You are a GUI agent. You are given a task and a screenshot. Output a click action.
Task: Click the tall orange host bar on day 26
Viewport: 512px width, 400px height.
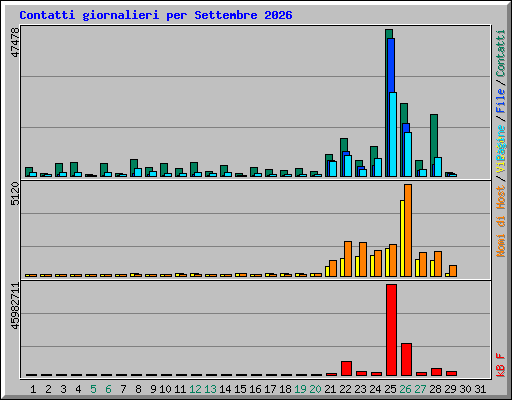pyautogui.click(x=408, y=230)
